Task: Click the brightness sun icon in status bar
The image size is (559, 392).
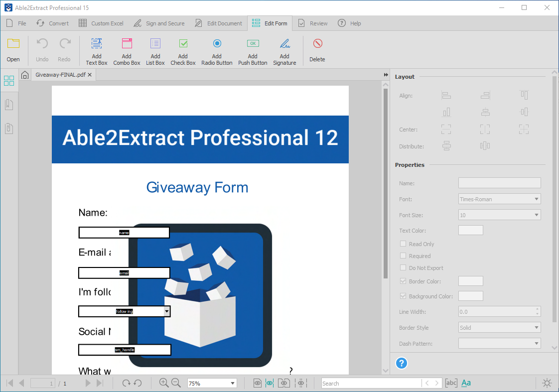Action: pos(547,383)
